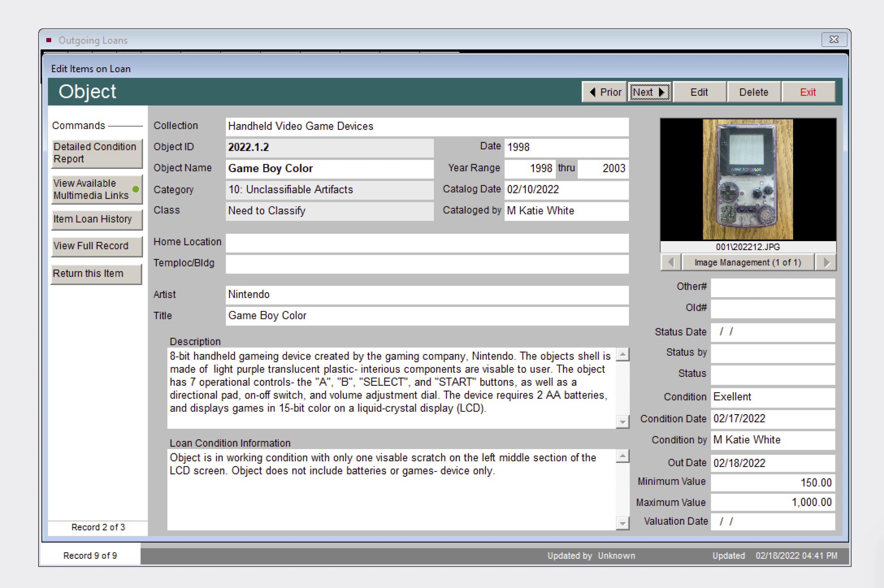View Available Multimedia Links
This screenshot has height=588, width=884.
pos(96,189)
